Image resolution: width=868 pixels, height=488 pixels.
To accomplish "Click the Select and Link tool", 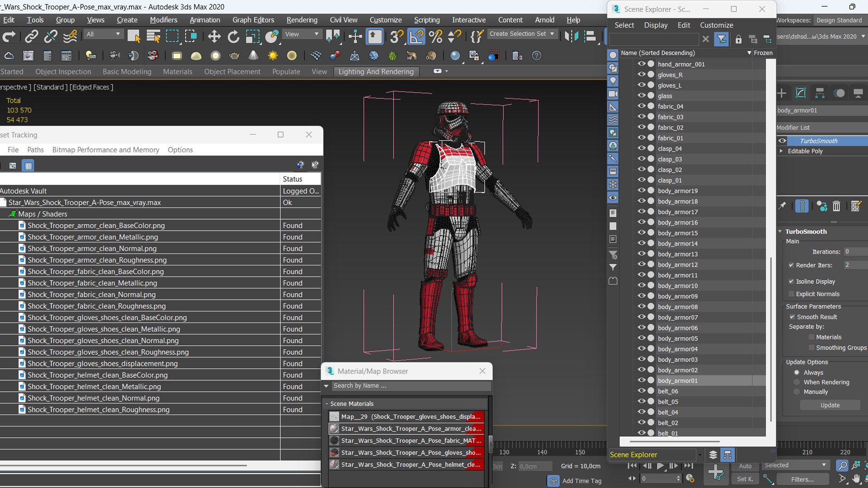I will point(31,37).
